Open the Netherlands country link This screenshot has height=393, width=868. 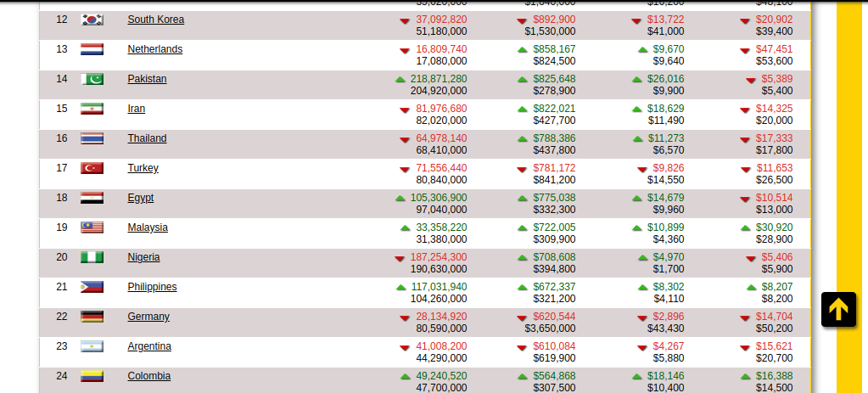point(154,49)
